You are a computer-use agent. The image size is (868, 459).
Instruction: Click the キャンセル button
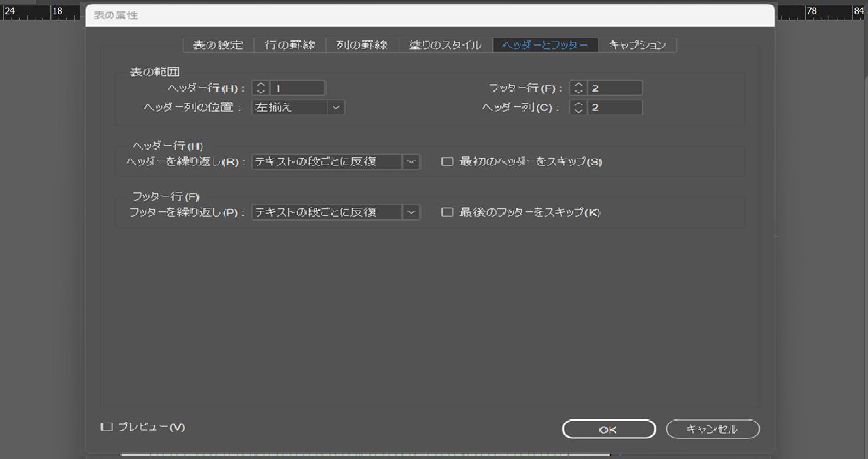click(712, 429)
